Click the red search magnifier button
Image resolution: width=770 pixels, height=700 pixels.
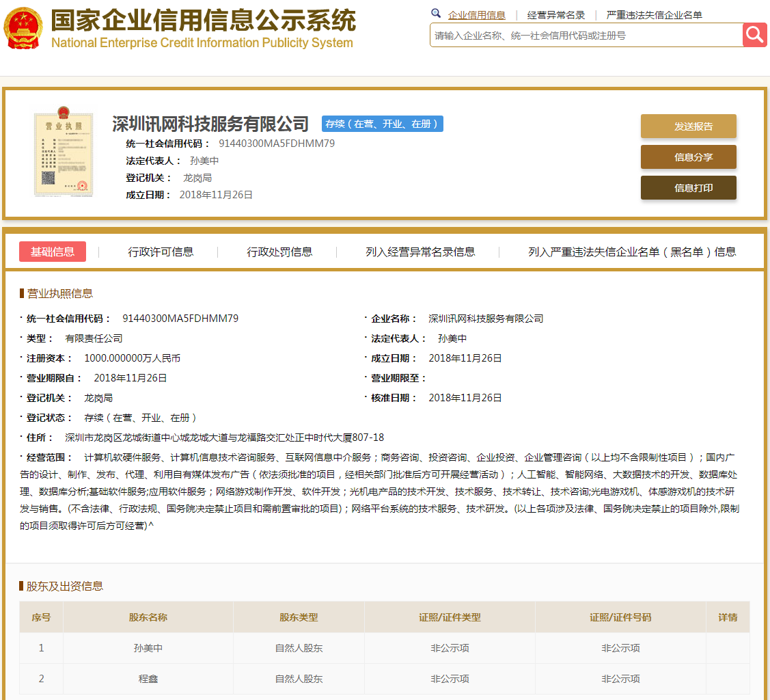coord(755,35)
